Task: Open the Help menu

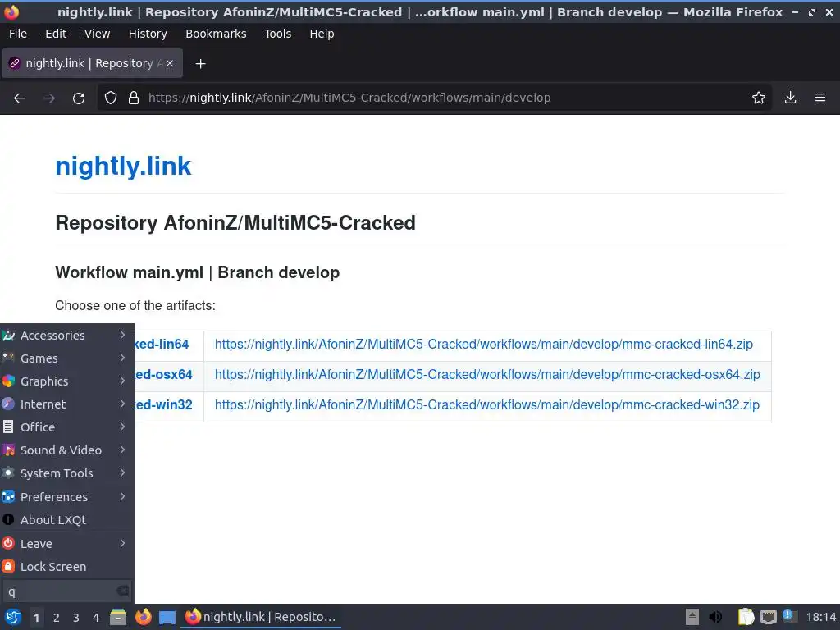Action: pyautogui.click(x=322, y=34)
